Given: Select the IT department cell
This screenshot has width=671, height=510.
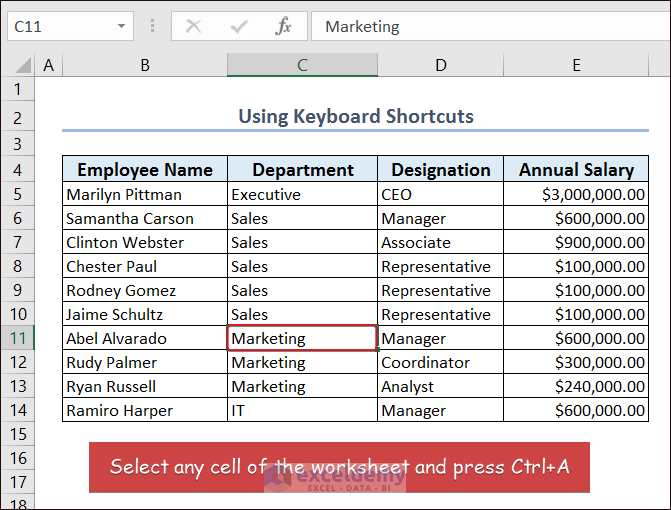Looking at the screenshot, I should [x=302, y=410].
